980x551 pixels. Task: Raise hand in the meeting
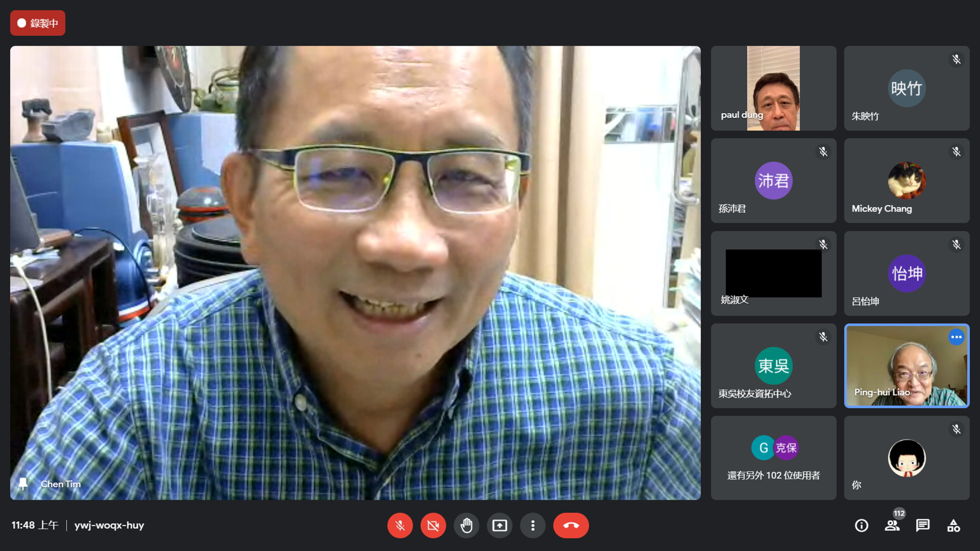coord(466,526)
